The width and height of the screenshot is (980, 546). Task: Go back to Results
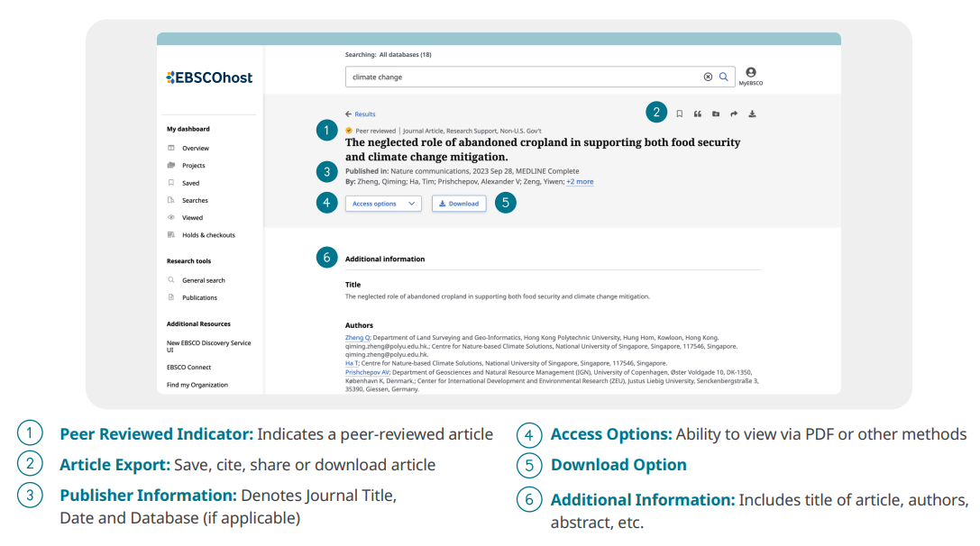360,114
